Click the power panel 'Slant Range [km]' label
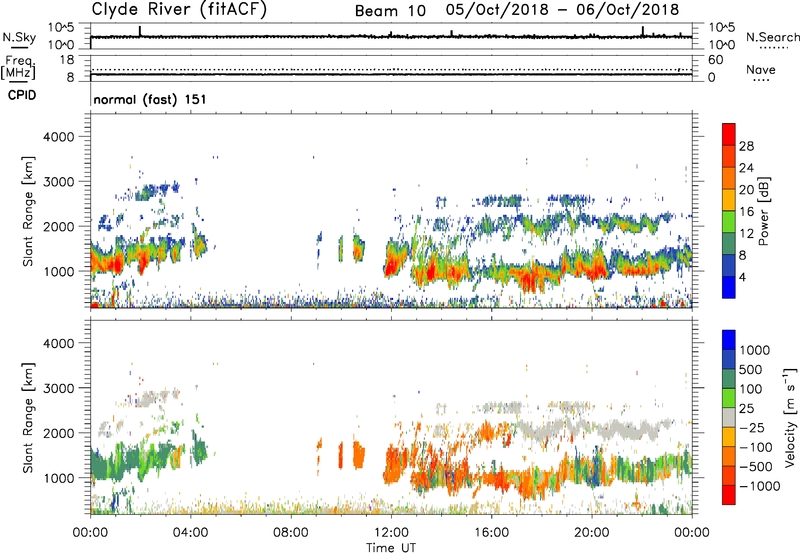 coord(28,211)
